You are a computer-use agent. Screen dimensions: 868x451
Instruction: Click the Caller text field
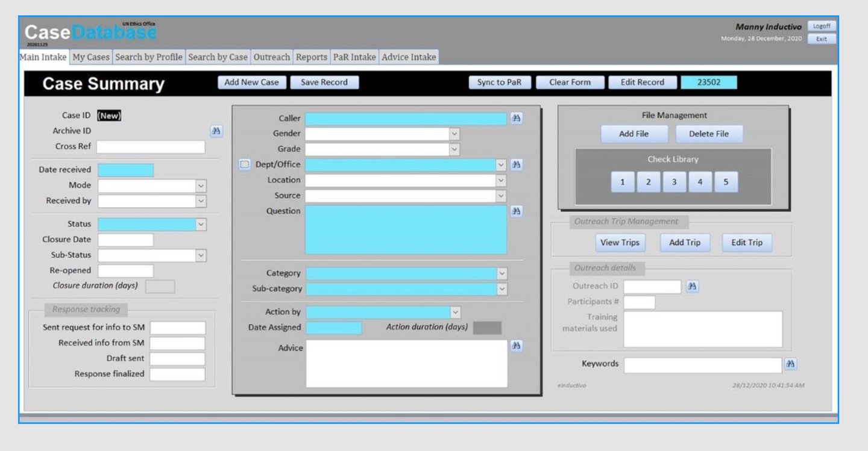coord(406,119)
